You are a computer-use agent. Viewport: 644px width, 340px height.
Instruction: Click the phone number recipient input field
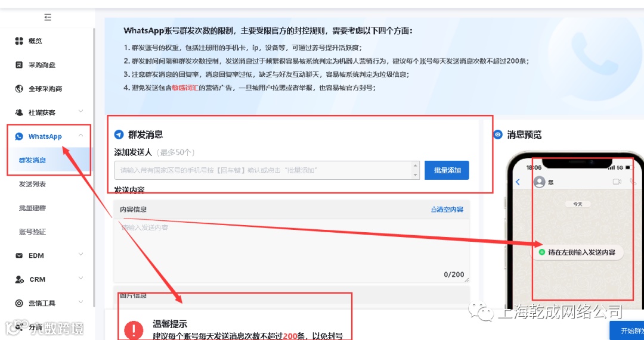[267, 170]
